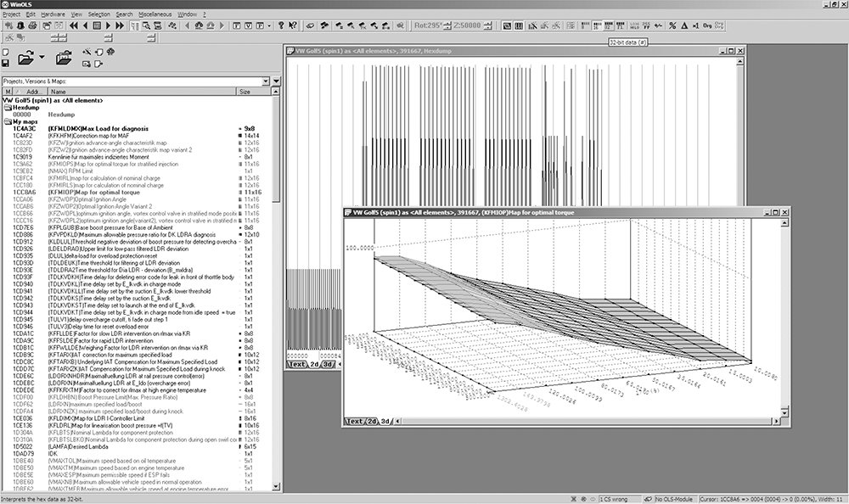Collapse the My maps tree group
The width and height of the screenshot is (849, 504).
(x=7, y=121)
